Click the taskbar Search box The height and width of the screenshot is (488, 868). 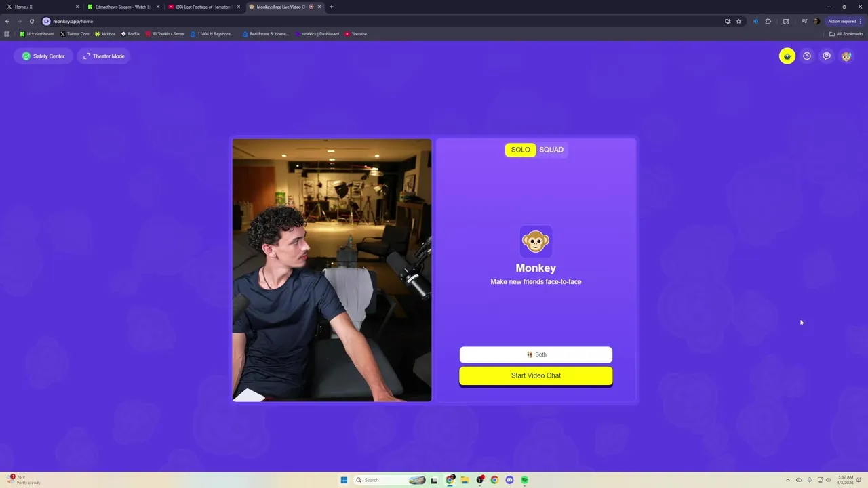point(390,480)
